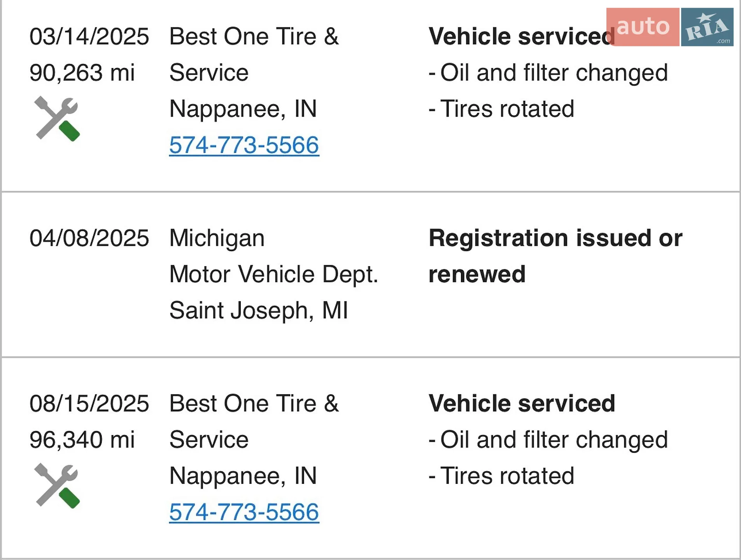
Task: Select the 04/08/2025 date text
Action: (x=89, y=238)
